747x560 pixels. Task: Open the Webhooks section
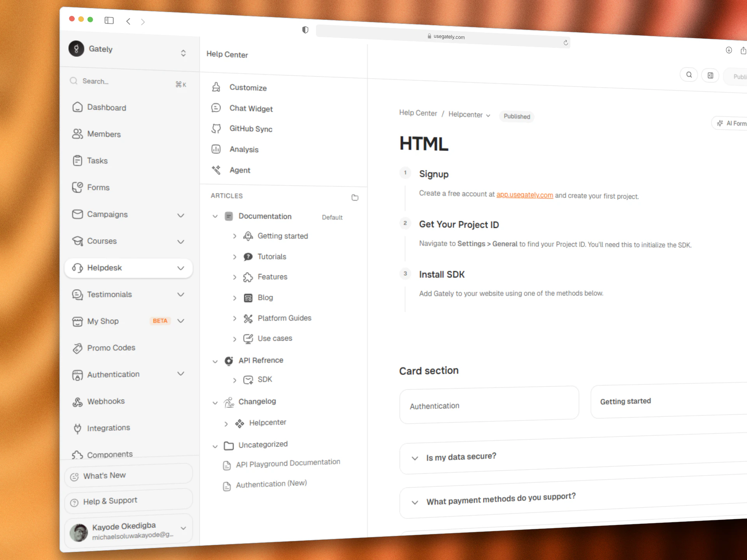point(105,401)
